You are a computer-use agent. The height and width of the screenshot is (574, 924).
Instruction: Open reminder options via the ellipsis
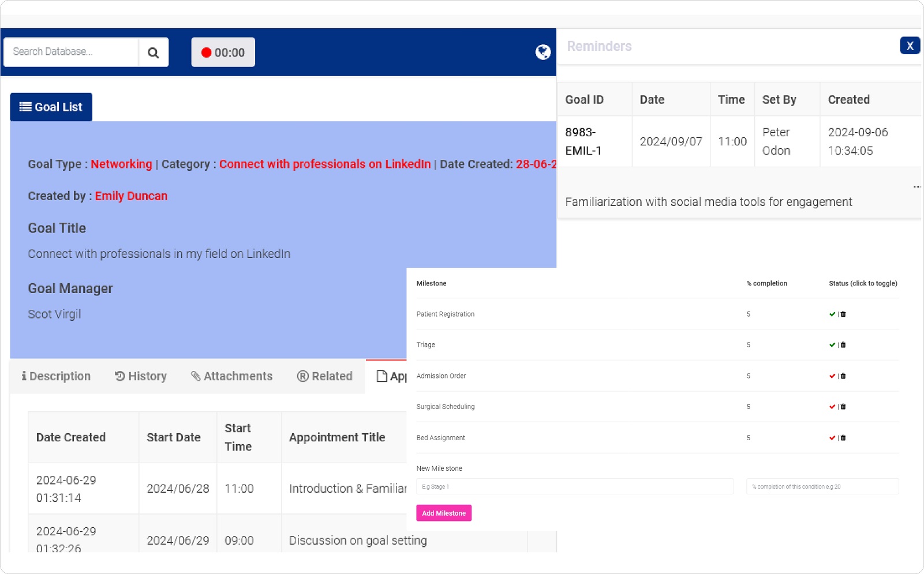click(916, 186)
